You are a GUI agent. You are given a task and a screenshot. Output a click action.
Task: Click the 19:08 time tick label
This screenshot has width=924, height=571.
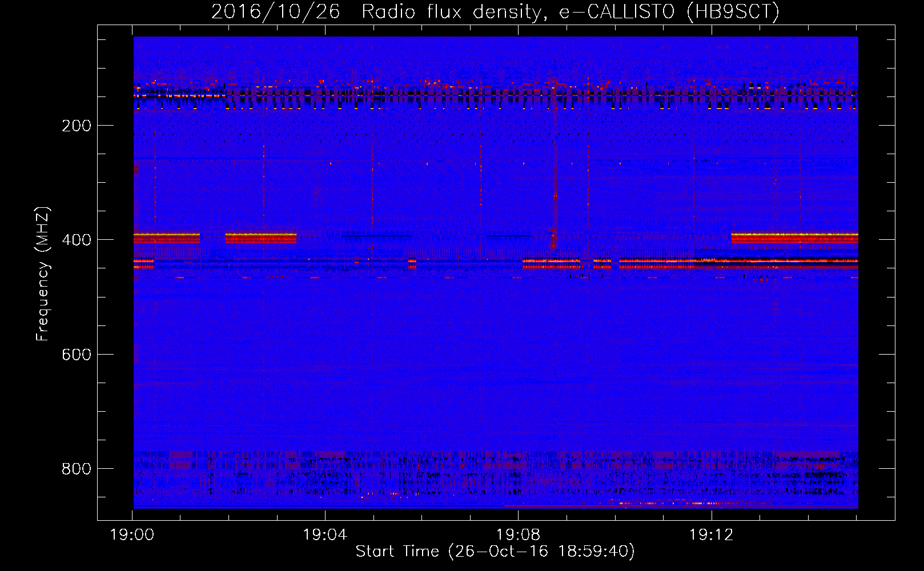(x=519, y=535)
